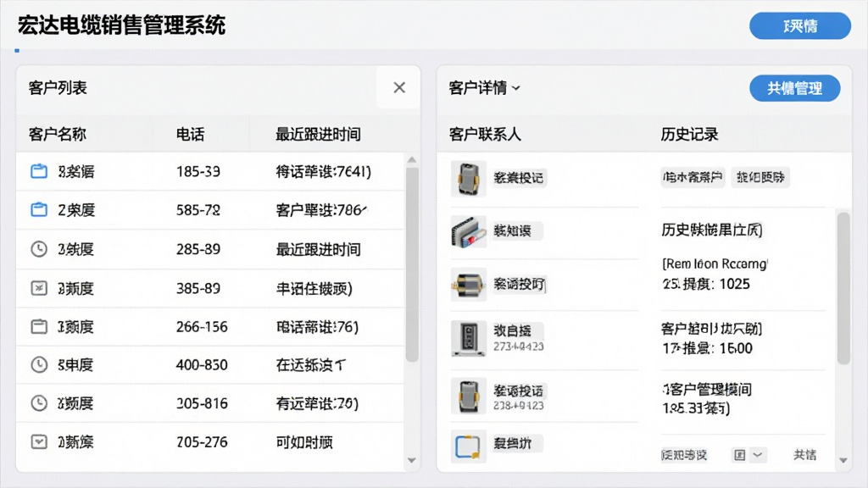Click the history panel scrollbar down arrow
The height and width of the screenshot is (488, 868).
[x=843, y=460]
